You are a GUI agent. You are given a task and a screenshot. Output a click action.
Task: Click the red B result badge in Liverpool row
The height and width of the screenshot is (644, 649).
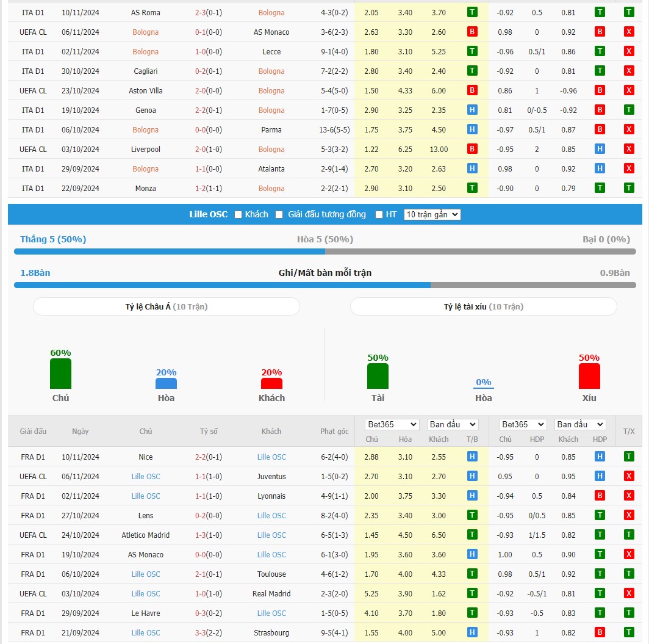pyautogui.click(x=472, y=149)
